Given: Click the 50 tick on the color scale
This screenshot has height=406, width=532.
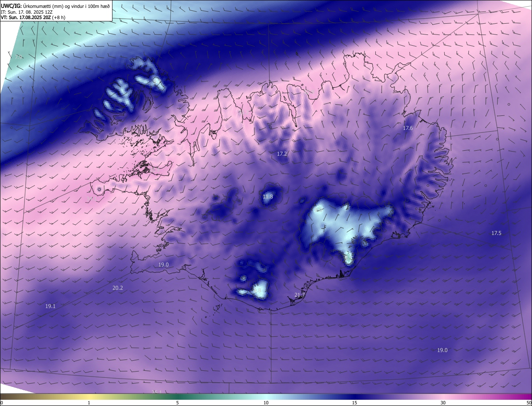Looking at the screenshot, I should pyautogui.click(x=529, y=403).
